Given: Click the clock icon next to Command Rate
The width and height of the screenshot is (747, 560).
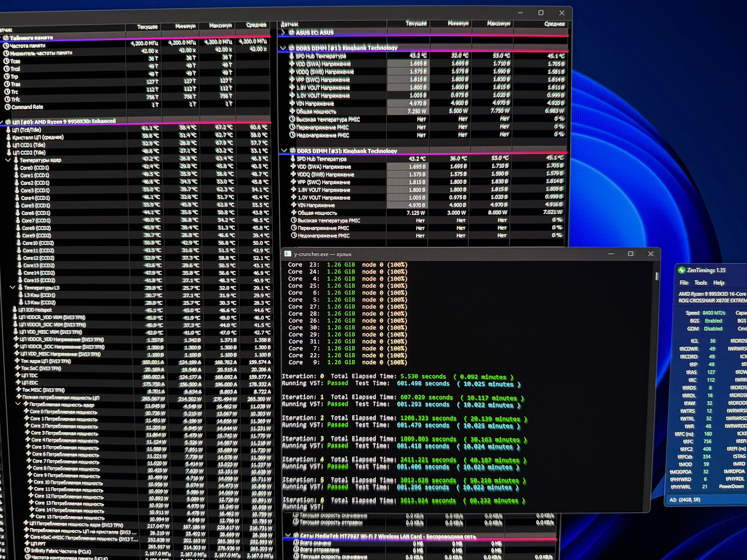Looking at the screenshot, I should click(x=7, y=107).
